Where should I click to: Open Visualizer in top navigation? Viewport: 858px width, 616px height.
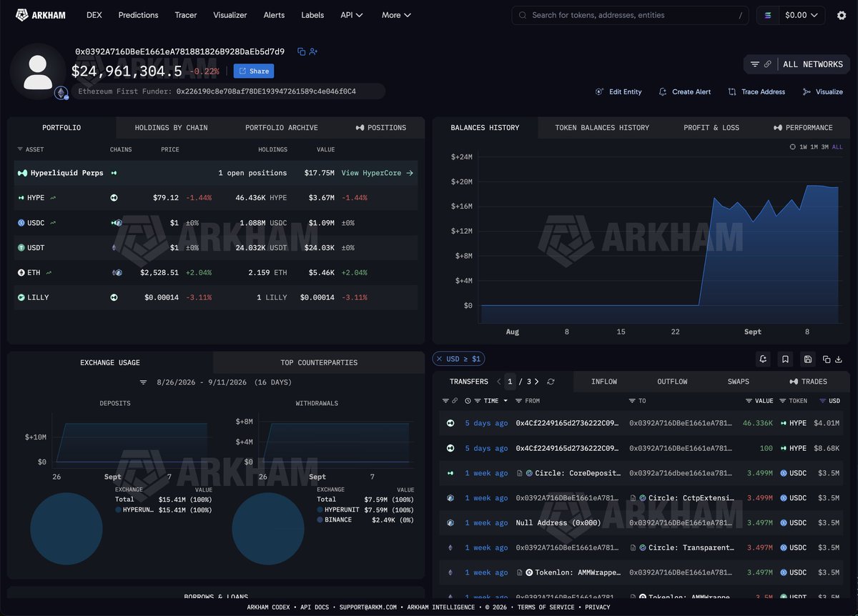point(230,15)
